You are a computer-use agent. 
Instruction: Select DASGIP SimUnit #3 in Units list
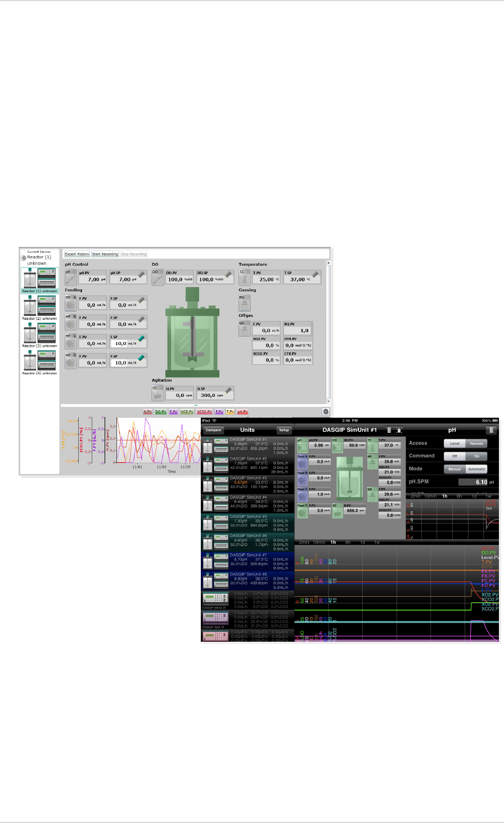pos(247,484)
